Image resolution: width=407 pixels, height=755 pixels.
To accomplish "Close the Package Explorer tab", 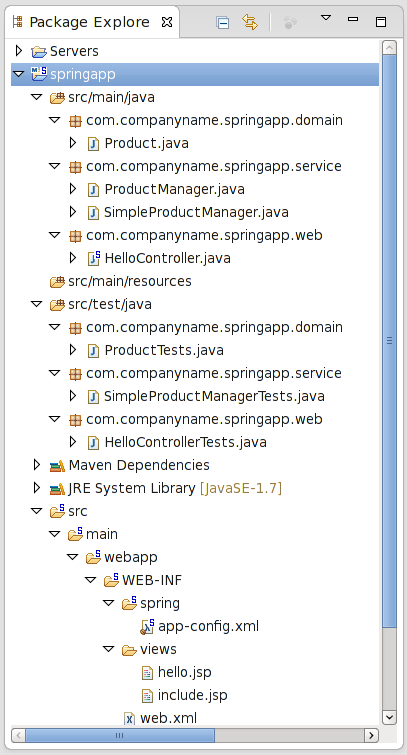I will pyautogui.click(x=167, y=22).
